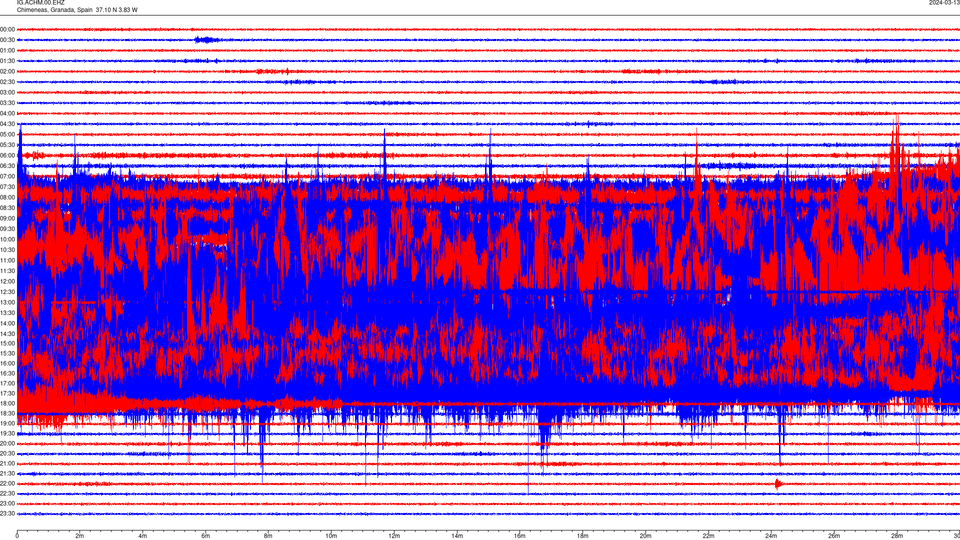Image resolution: width=960 pixels, height=540 pixels.
Task: Click the "00:30" time row label
Action: [7, 40]
